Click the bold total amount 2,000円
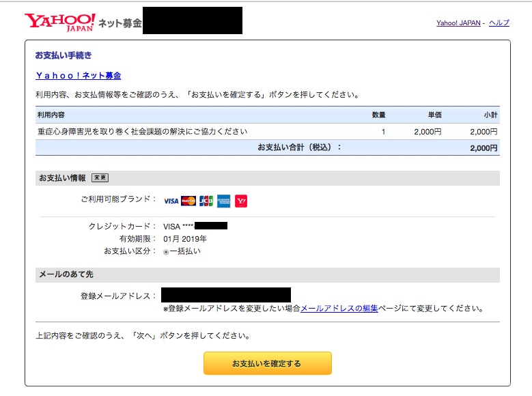The image size is (532, 396). tap(484, 148)
